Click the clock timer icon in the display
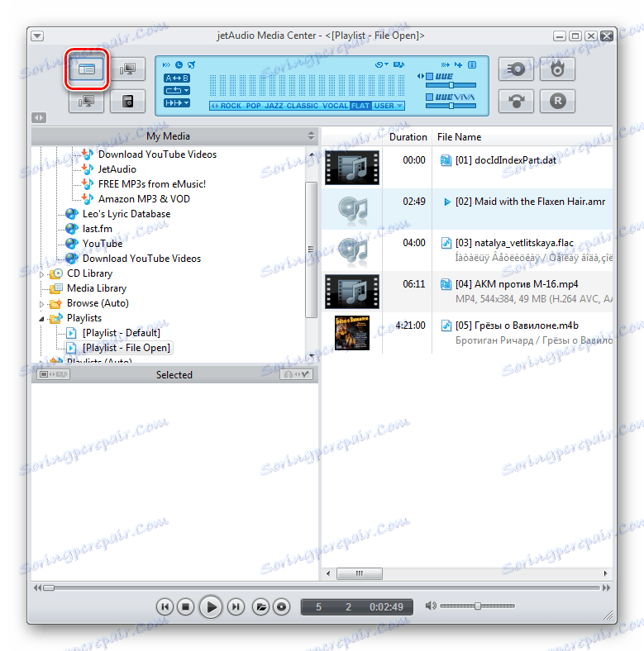This screenshot has height=651, width=644. [x=179, y=64]
